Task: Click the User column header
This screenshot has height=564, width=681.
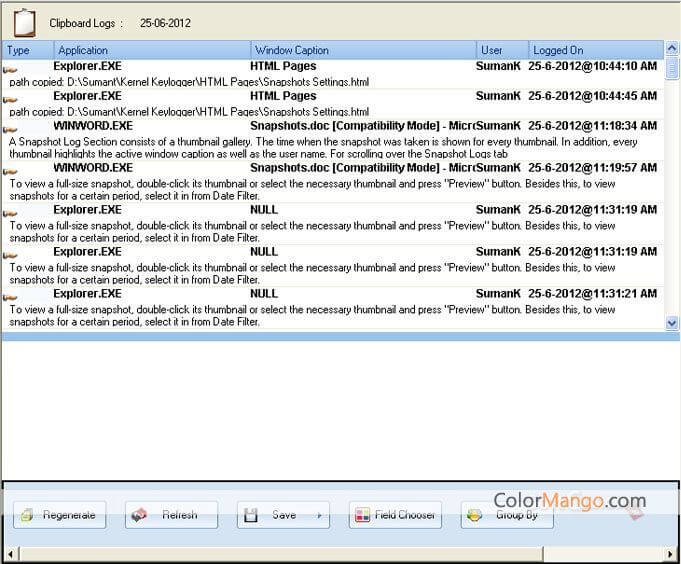Action: pos(502,50)
